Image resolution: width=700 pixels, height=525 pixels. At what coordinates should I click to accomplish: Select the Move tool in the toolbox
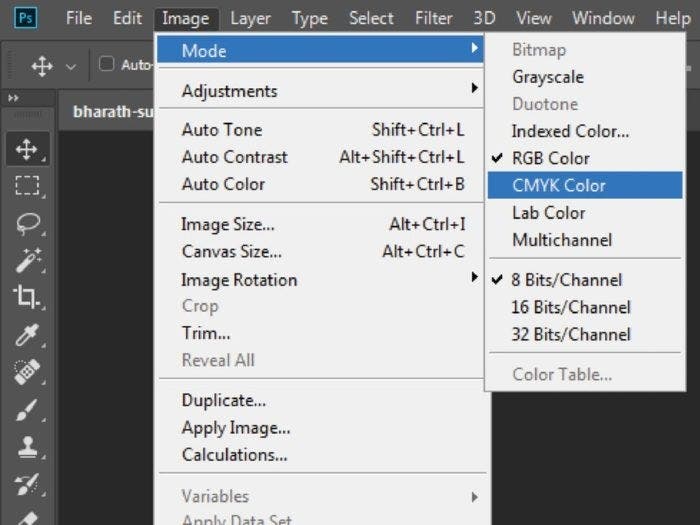point(26,150)
